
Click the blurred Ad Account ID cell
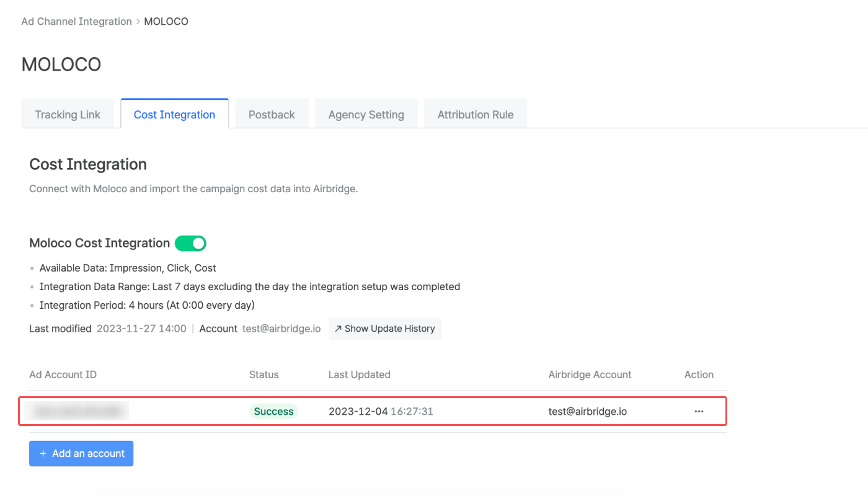(x=77, y=411)
